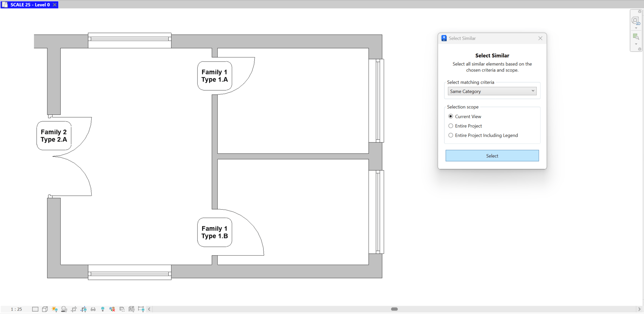644x314 pixels.
Task: Open the Same Category matching criteria dropdown
Action: (492, 91)
